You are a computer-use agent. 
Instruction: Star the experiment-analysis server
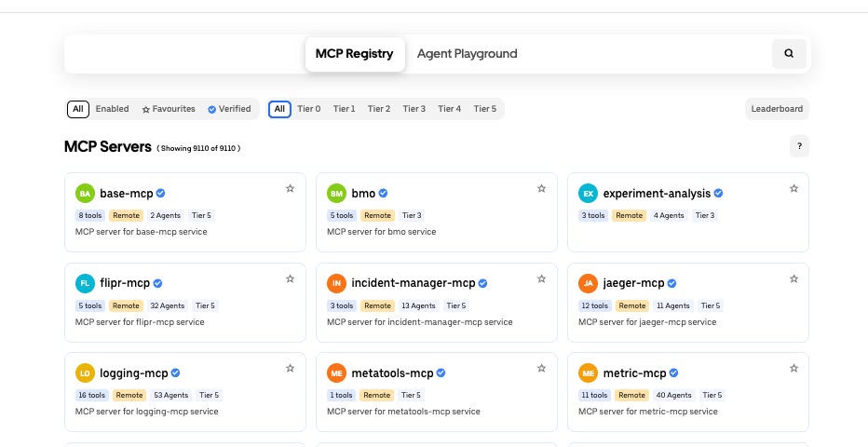click(x=793, y=189)
